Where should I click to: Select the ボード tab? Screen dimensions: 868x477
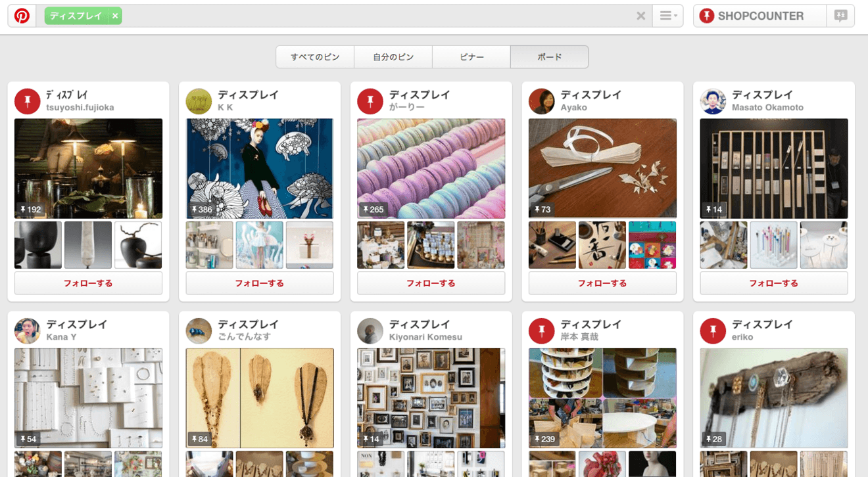549,57
